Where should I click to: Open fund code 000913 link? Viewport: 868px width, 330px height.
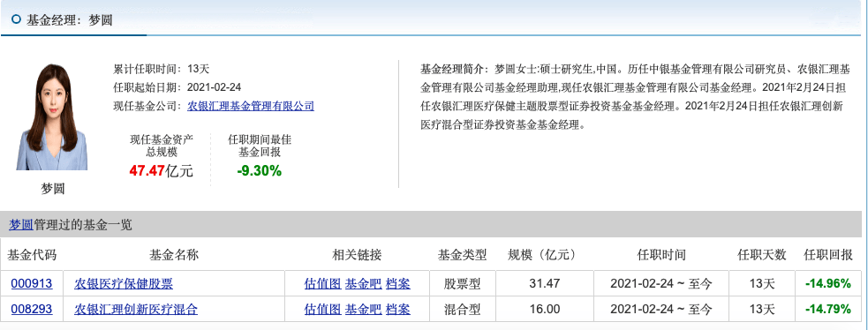point(32,283)
